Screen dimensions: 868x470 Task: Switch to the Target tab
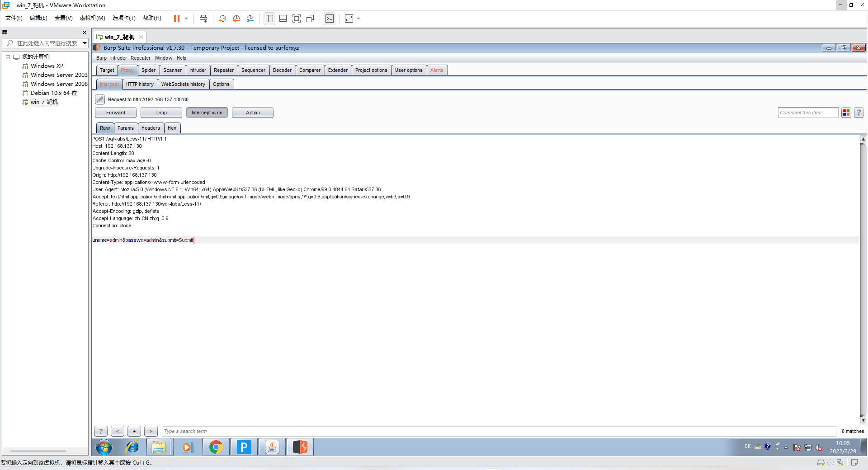107,70
